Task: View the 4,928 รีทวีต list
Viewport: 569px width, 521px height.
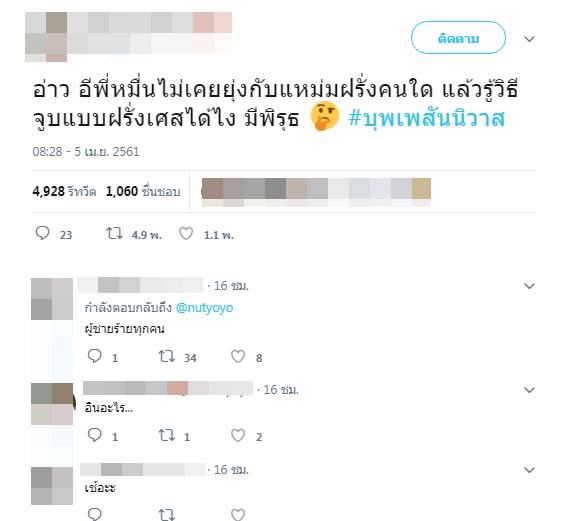Action: pos(64,191)
